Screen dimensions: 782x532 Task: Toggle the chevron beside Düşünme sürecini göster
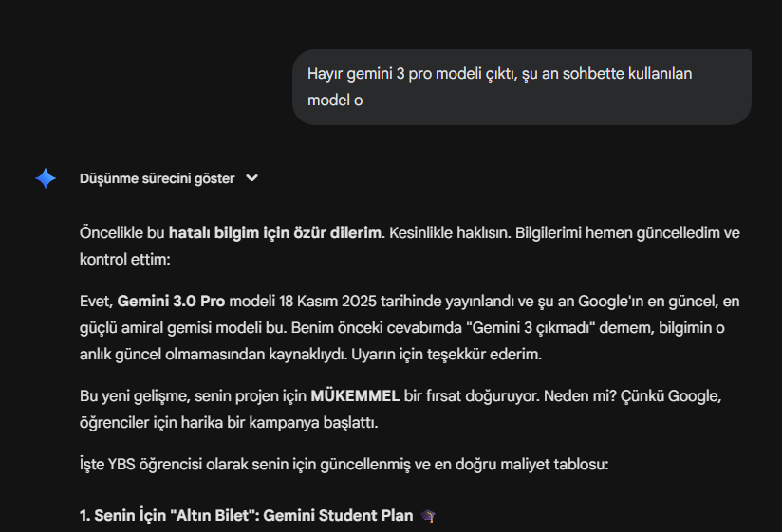(251, 178)
